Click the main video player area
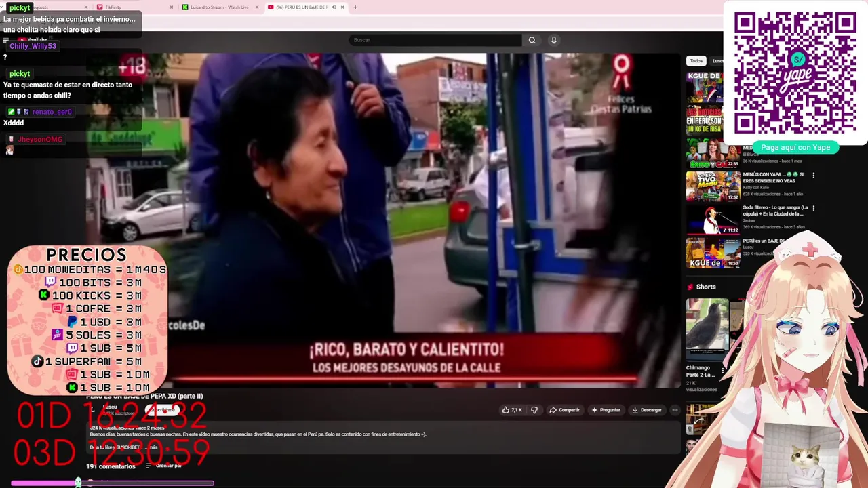 coord(383,220)
